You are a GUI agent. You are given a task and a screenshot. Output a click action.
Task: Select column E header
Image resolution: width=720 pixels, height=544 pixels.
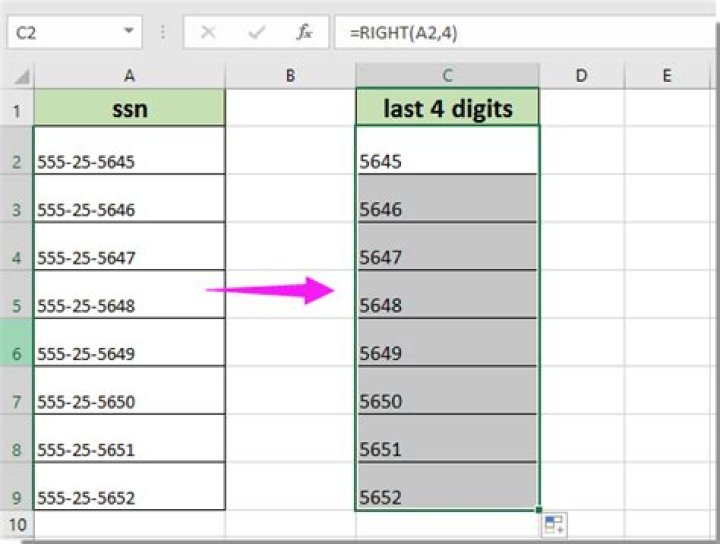(x=666, y=75)
